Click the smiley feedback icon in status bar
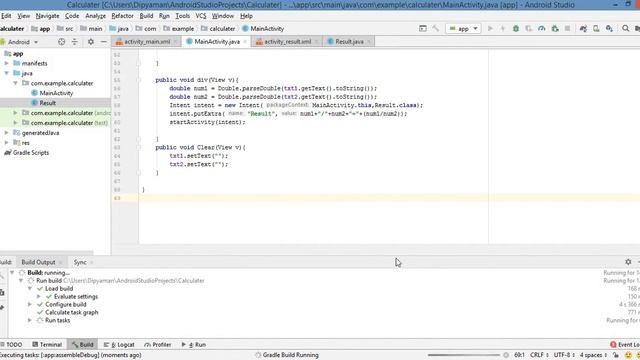This screenshot has height=360, width=640. 628,355
